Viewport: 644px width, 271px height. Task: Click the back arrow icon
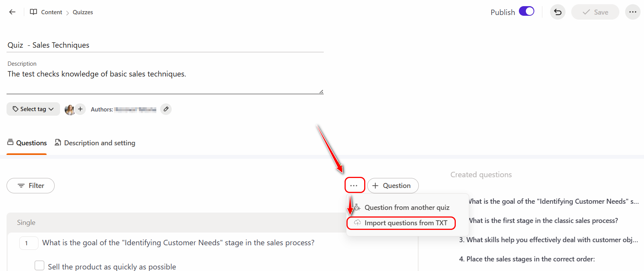click(x=12, y=12)
